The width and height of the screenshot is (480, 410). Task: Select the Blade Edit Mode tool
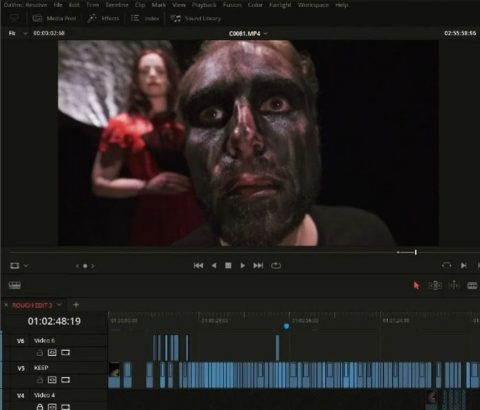pos(472,285)
